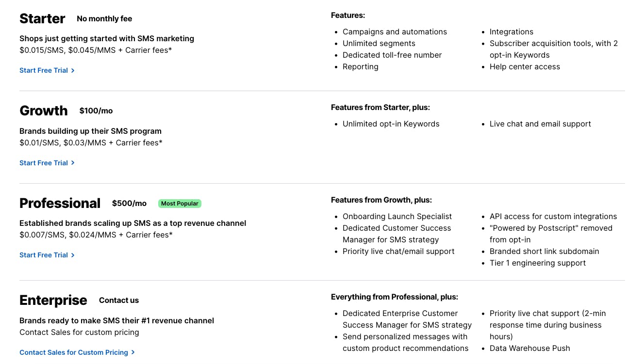This screenshot has height=364, width=644.
Task: Click chevron arrow beside Growth's free trial link
Action: [x=73, y=163]
